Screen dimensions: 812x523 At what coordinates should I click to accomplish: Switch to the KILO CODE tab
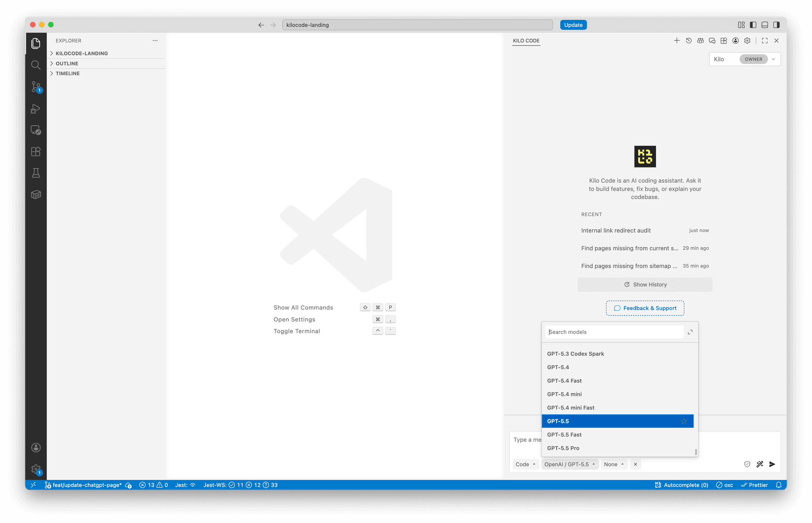coord(526,41)
